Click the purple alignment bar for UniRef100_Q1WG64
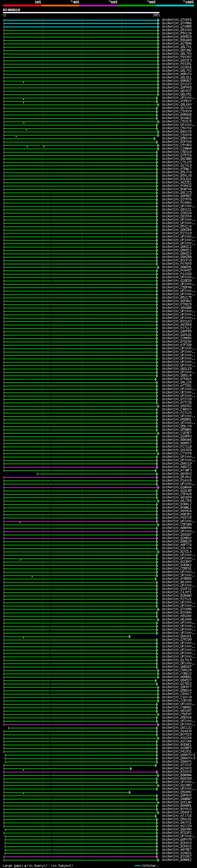 [x=81, y=487]
